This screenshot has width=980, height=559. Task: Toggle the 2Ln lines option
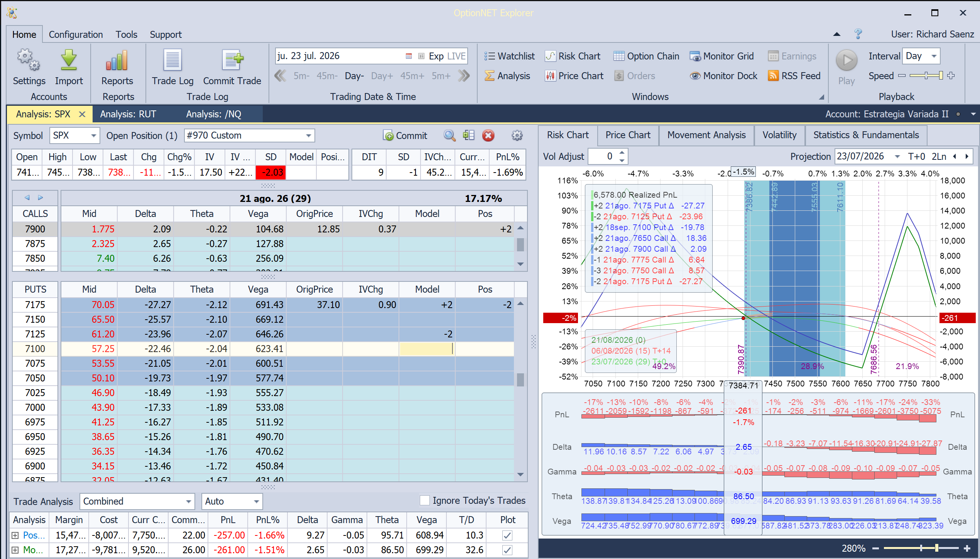939,156
